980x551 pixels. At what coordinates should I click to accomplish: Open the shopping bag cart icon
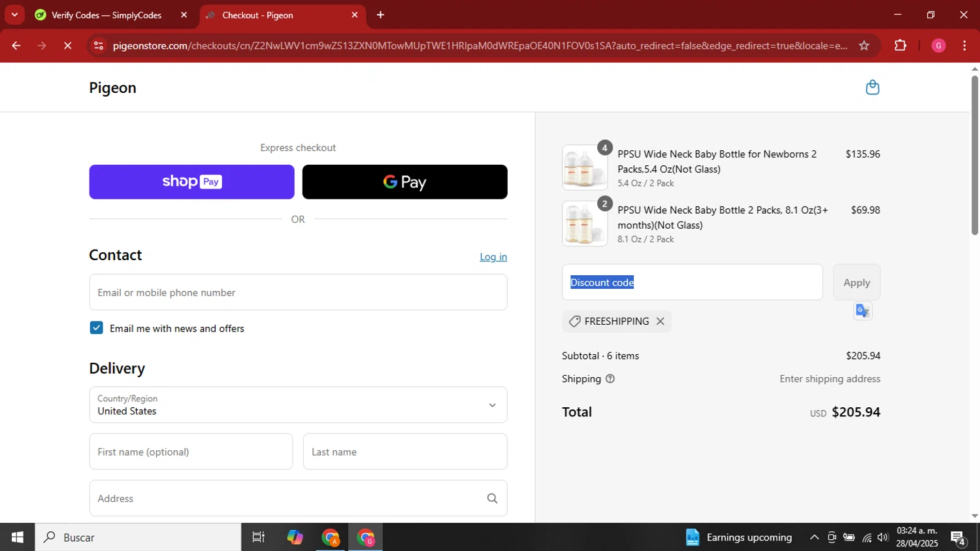point(872,87)
